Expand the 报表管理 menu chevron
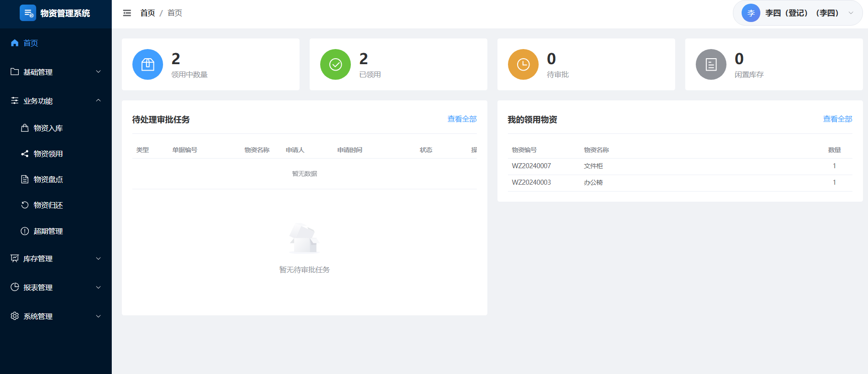Screen dimensions: 868x374 [98, 287]
